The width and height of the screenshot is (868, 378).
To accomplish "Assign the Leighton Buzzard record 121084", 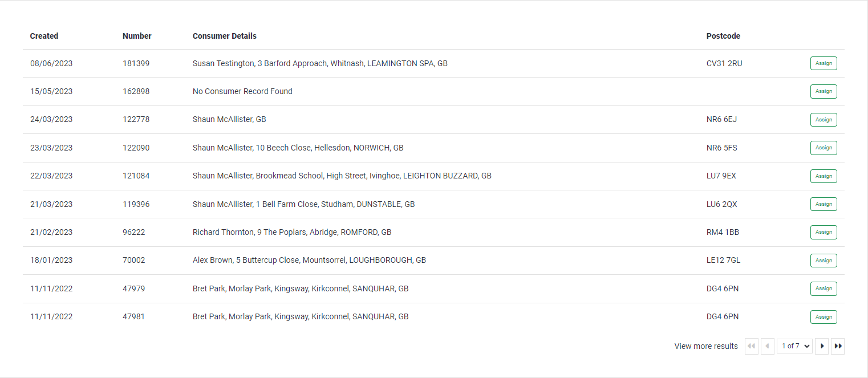I will click(824, 176).
